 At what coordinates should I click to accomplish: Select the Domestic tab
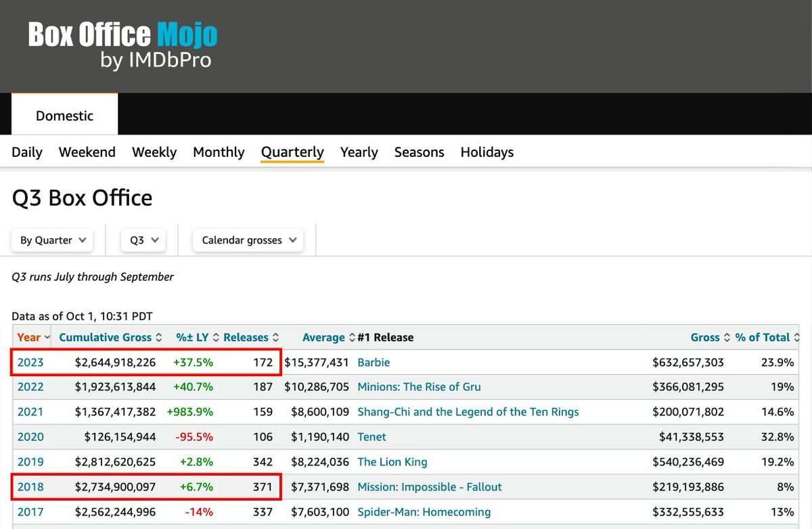[x=64, y=115]
